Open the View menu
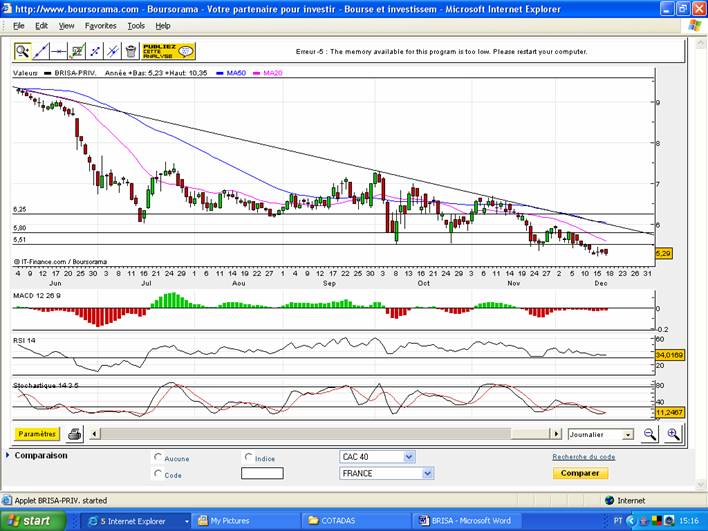This screenshot has width=708, height=531. (x=66, y=26)
